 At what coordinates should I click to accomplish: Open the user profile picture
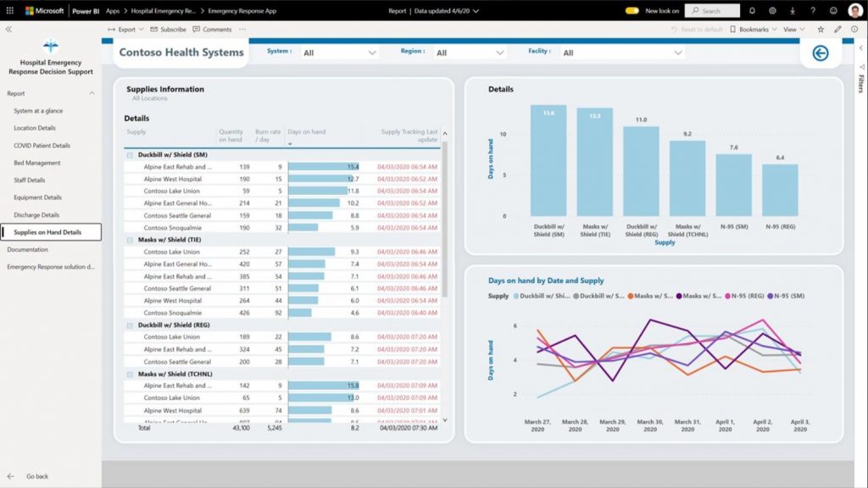(x=854, y=10)
